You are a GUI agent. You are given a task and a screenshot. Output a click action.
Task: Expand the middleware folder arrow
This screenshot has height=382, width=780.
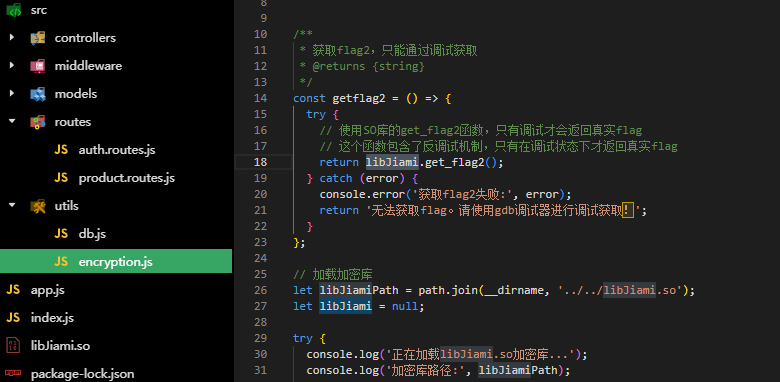point(12,66)
